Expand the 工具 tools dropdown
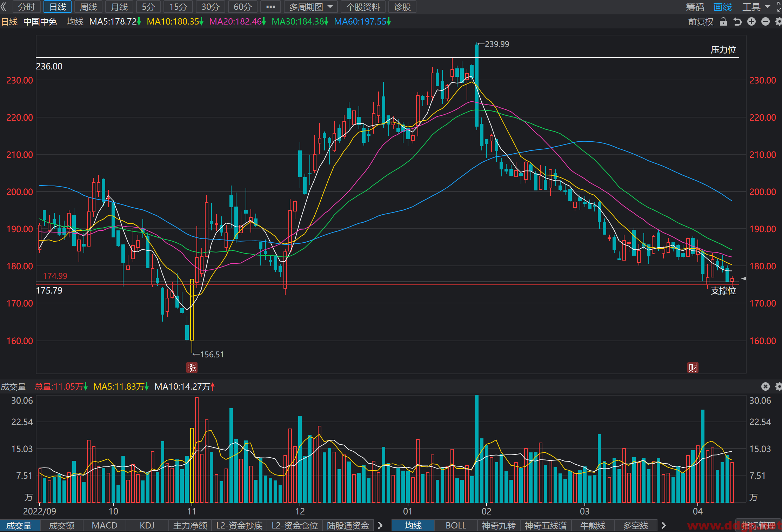 click(x=756, y=7)
